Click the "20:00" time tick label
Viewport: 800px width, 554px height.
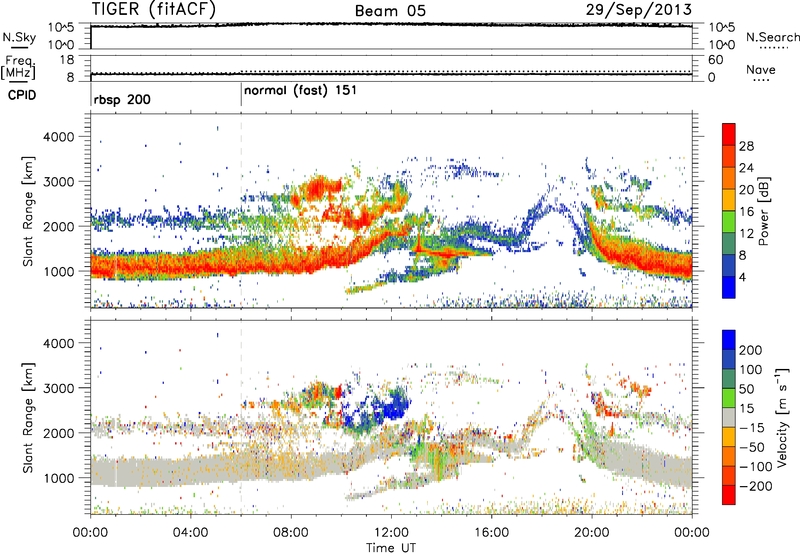(x=591, y=533)
